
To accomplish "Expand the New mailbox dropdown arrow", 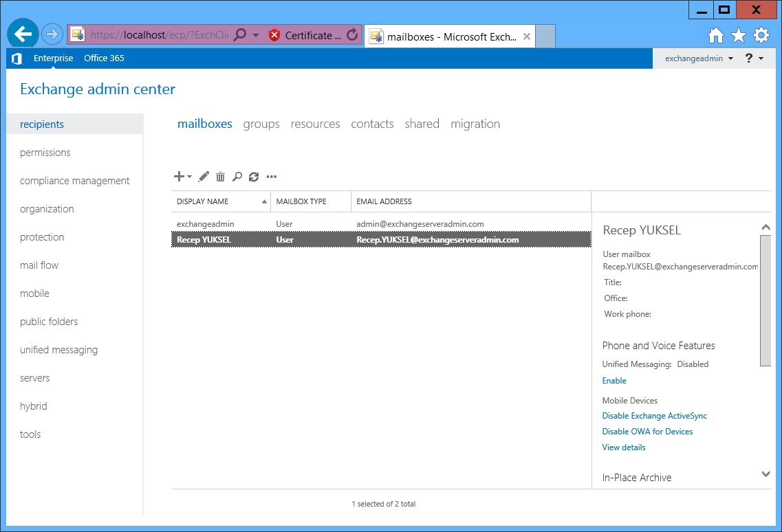I will click(190, 177).
